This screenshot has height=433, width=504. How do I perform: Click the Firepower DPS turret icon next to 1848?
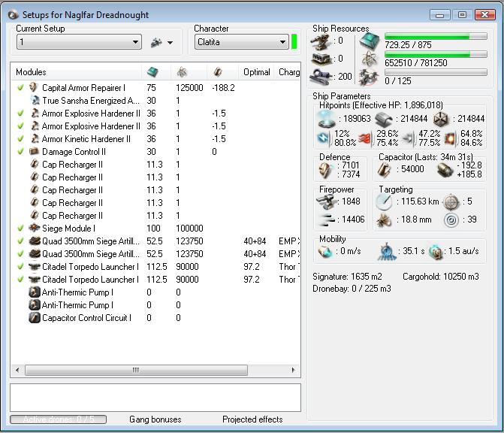pos(326,201)
